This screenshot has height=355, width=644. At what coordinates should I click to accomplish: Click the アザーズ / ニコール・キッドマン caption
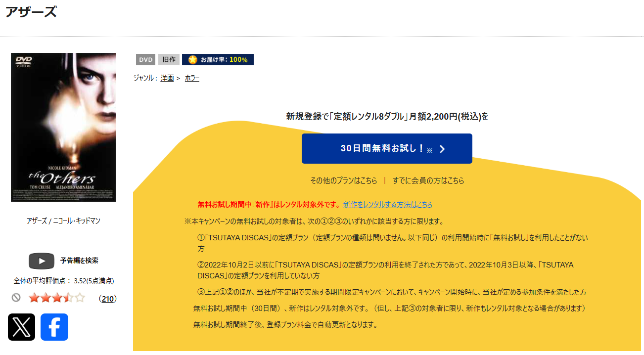tap(63, 221)
